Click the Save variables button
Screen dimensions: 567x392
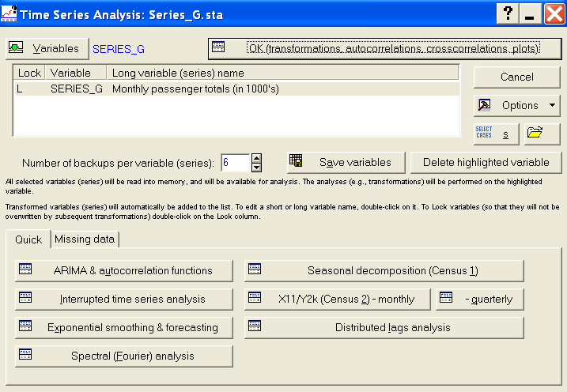[x=346, y=163]
